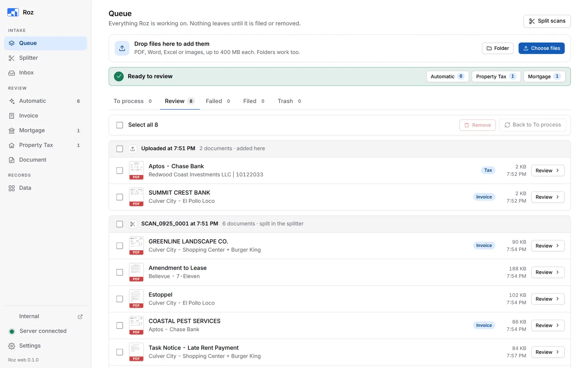This screenshot has height=368, width=588.
Task: Filter by the Property Tax 1 chip
Action: (x=496, y=77)
